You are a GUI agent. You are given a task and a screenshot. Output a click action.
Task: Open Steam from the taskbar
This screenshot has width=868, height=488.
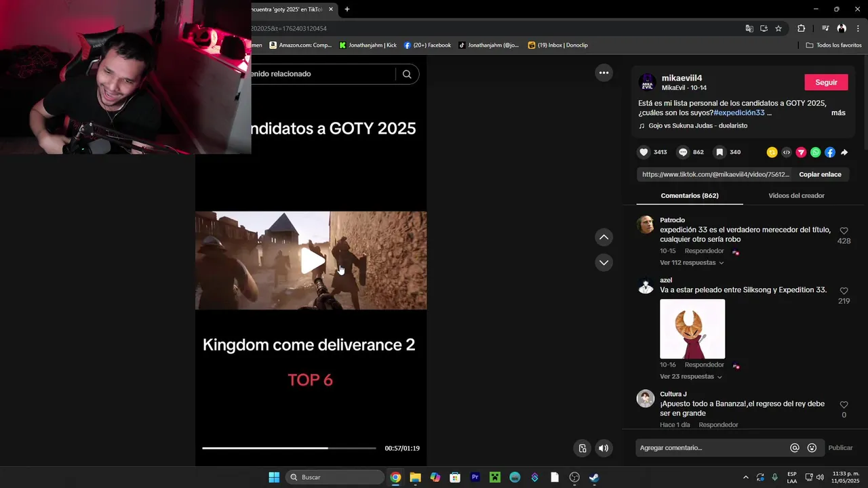[594, 477]
